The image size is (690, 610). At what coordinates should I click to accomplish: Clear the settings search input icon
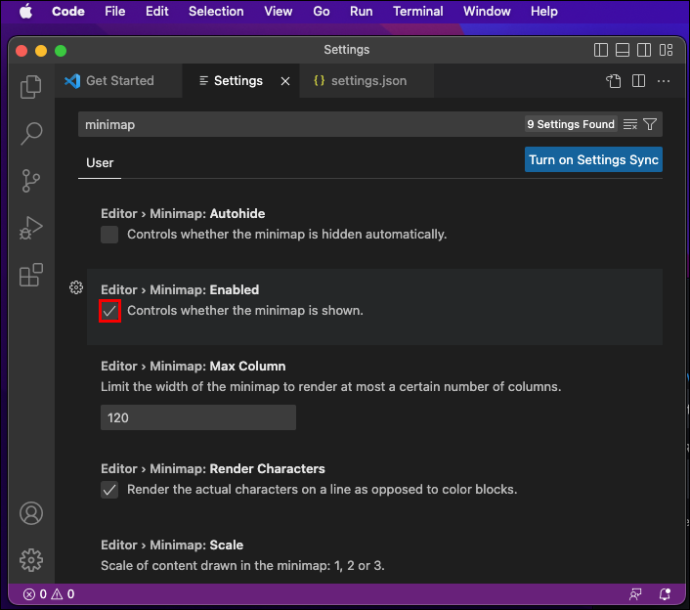(630, 125)
